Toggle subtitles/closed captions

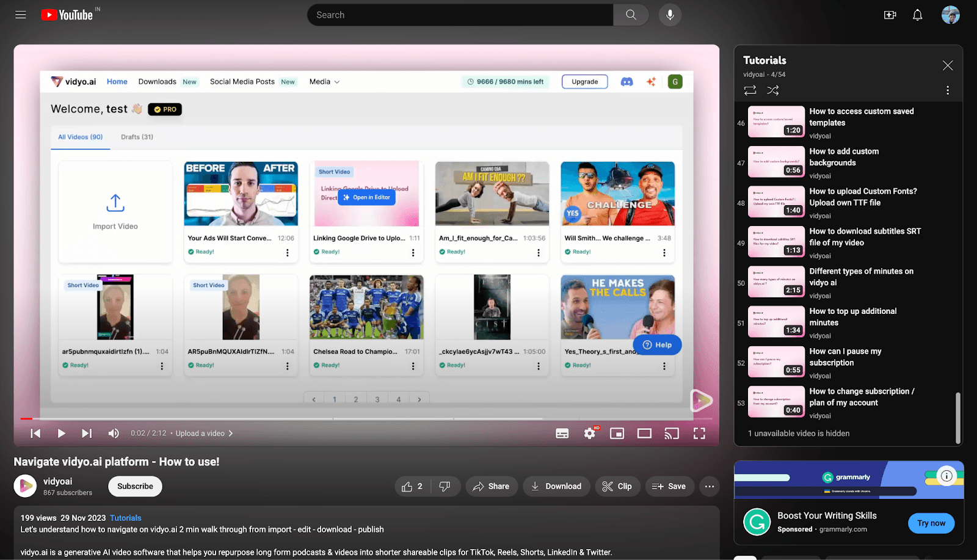click(562, 433)
